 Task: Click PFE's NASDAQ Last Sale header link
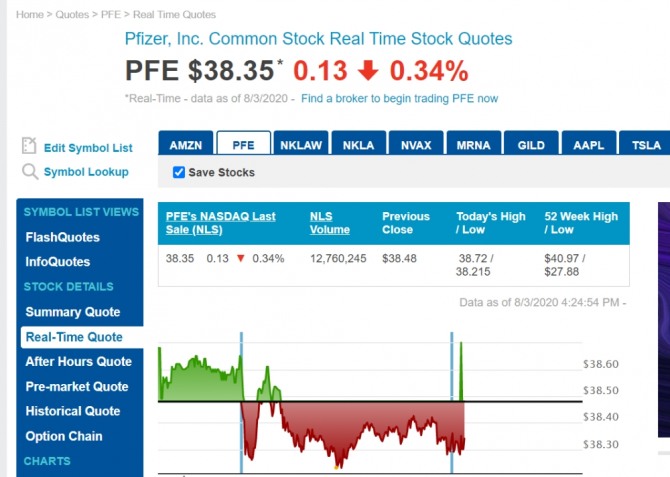[220, 222]
